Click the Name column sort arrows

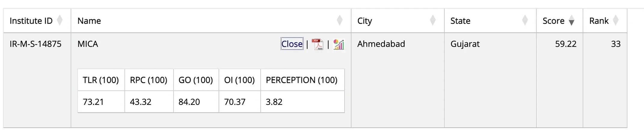339,20
